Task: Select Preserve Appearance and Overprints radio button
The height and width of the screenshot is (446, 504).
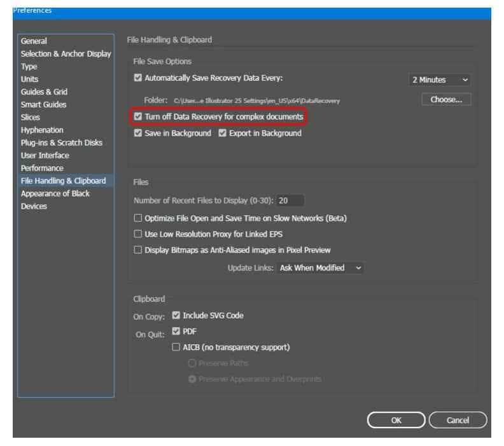Action: point(192,379)
